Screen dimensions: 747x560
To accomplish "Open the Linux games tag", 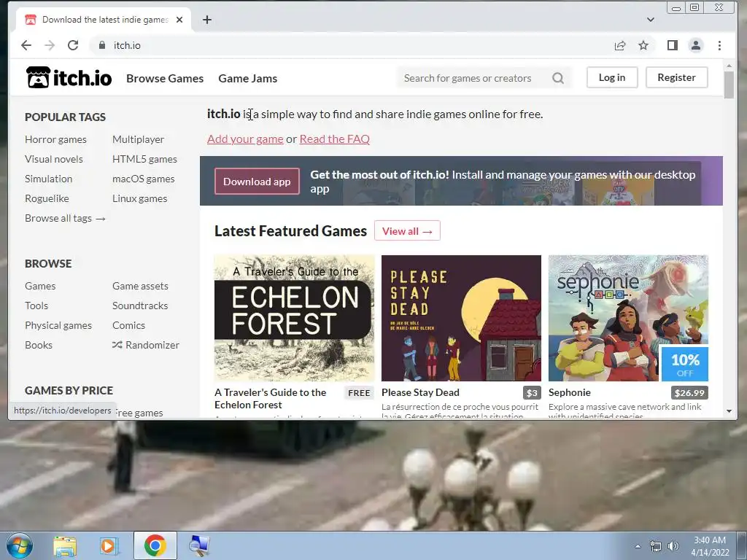I will click(x=139, y=198).
